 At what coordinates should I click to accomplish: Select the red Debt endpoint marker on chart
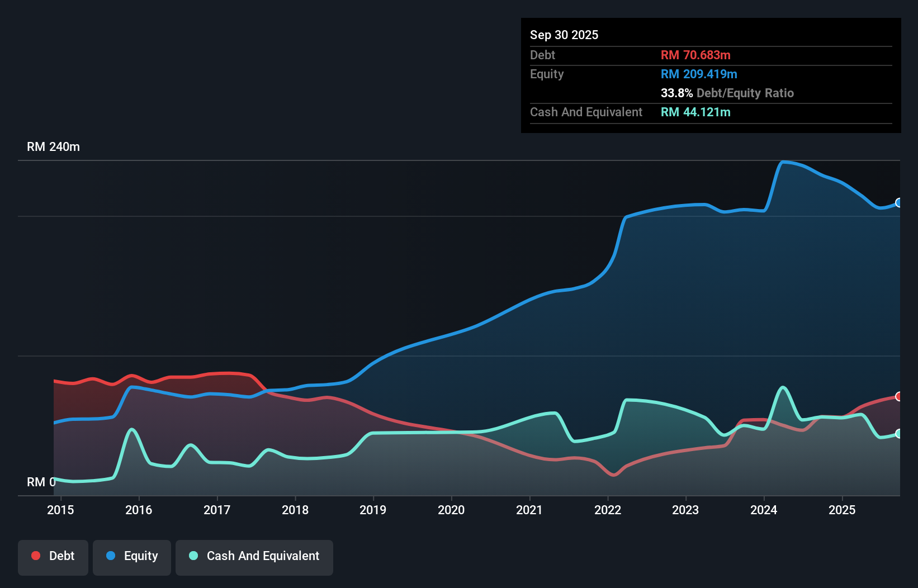[898, 397]
